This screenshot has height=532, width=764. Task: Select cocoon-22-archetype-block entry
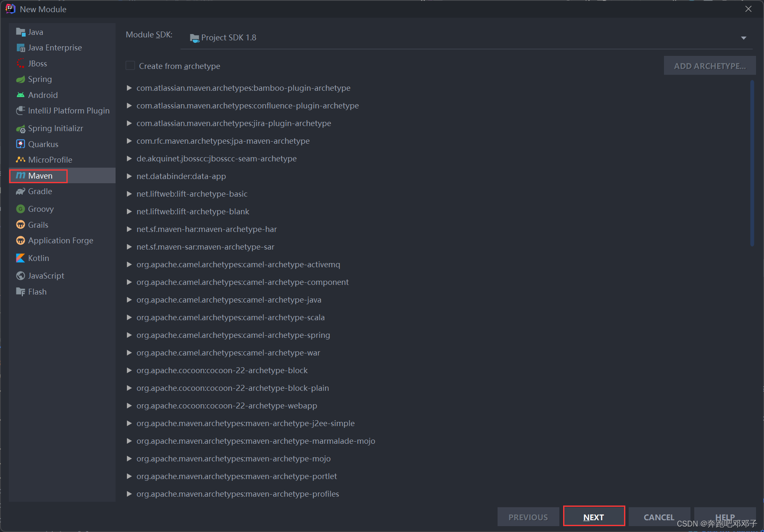point(222,370)
